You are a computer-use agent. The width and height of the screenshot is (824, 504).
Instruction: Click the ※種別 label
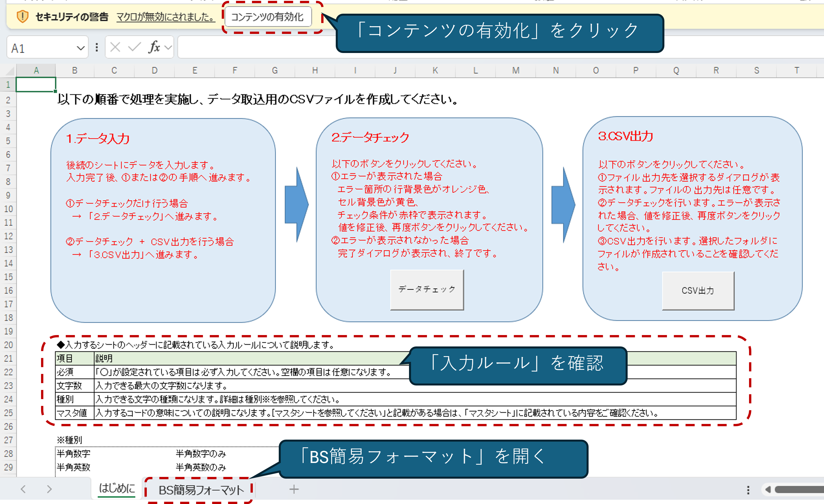[x=70, y=440]
